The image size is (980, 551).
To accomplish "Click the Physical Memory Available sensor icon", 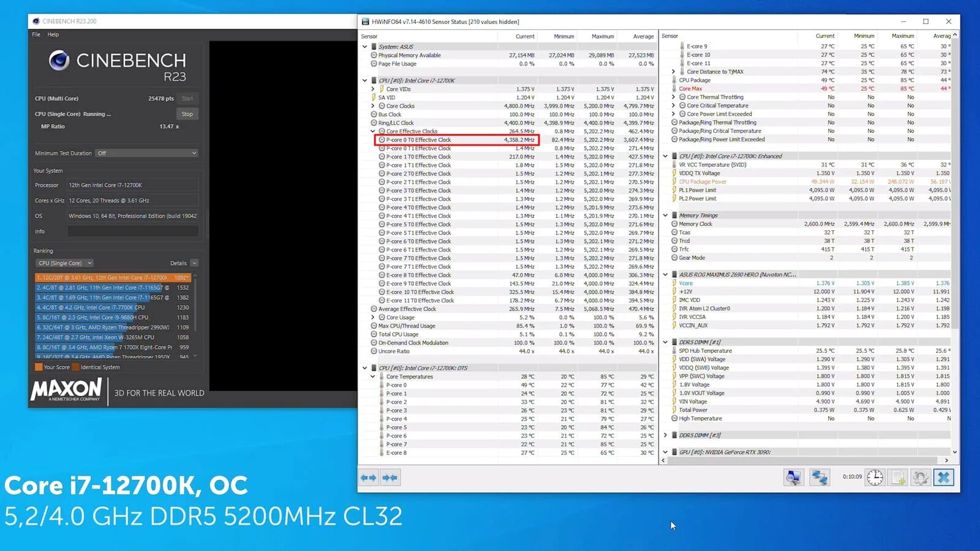I will (374, 55).
